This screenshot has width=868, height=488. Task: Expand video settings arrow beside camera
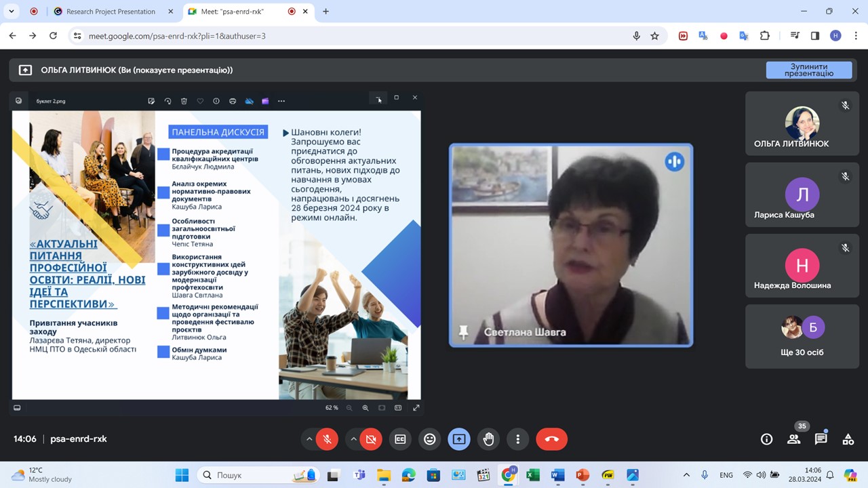pyautogui.click(x=353, y=439)
